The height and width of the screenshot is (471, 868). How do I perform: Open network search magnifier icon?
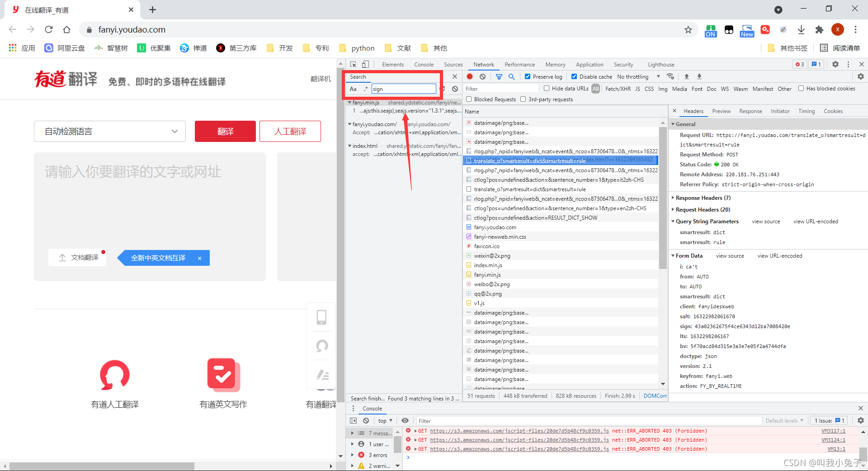[x=511, y=76]
